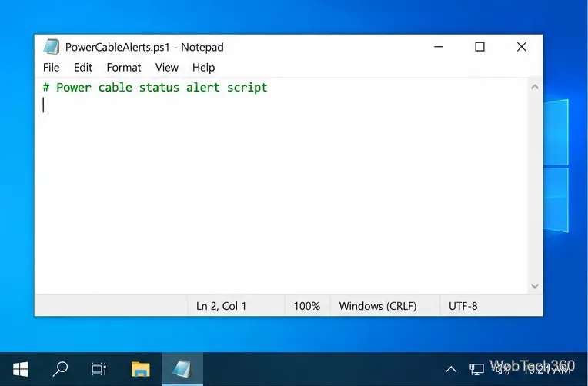Open Task View from taskbar
Screen dimensions: 588x386
[99, 369]
